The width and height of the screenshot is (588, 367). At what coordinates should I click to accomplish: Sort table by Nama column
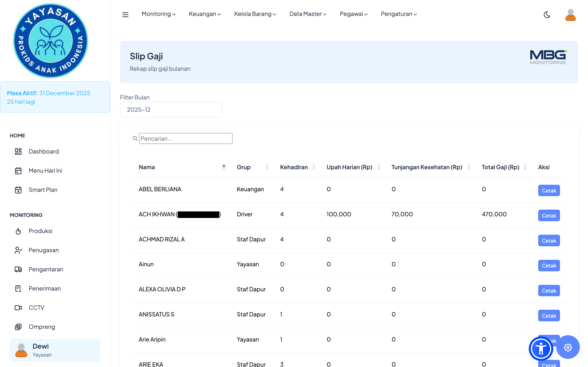tap(147, 167)
